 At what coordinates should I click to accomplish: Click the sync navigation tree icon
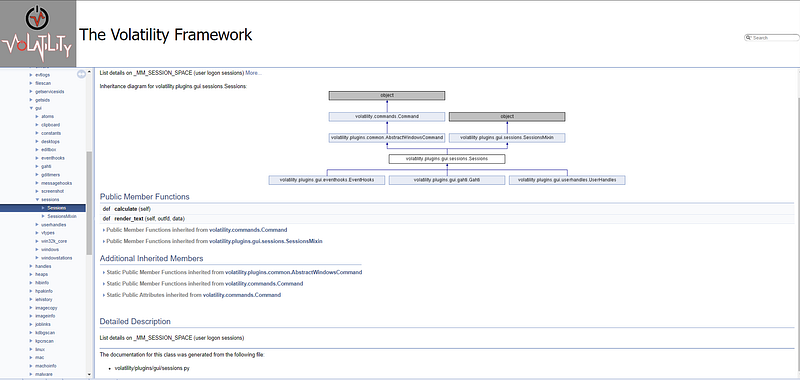[x=81, y=74]
